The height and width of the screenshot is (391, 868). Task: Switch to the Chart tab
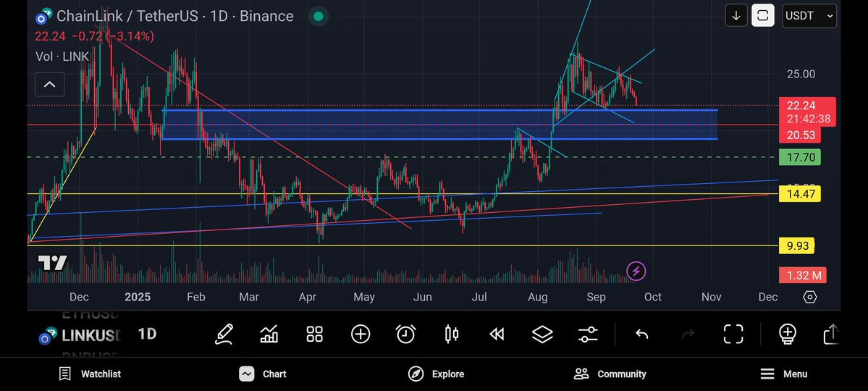263,374
